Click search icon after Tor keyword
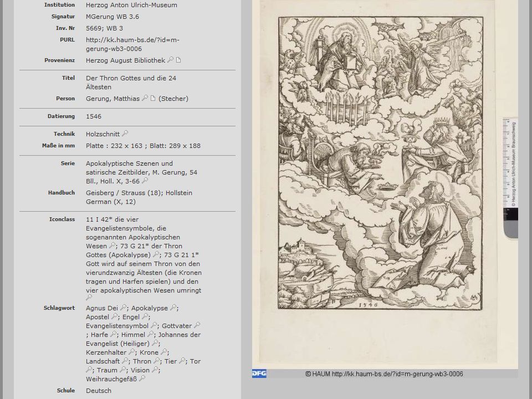This screenshot has height=399, width=532. (89, 370)
